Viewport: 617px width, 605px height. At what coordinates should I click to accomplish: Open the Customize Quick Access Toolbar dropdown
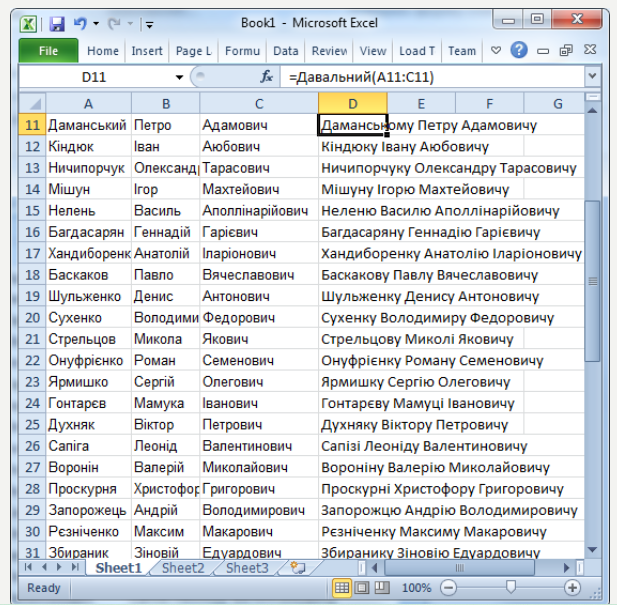pyautogui.click(x=149, y=22)
